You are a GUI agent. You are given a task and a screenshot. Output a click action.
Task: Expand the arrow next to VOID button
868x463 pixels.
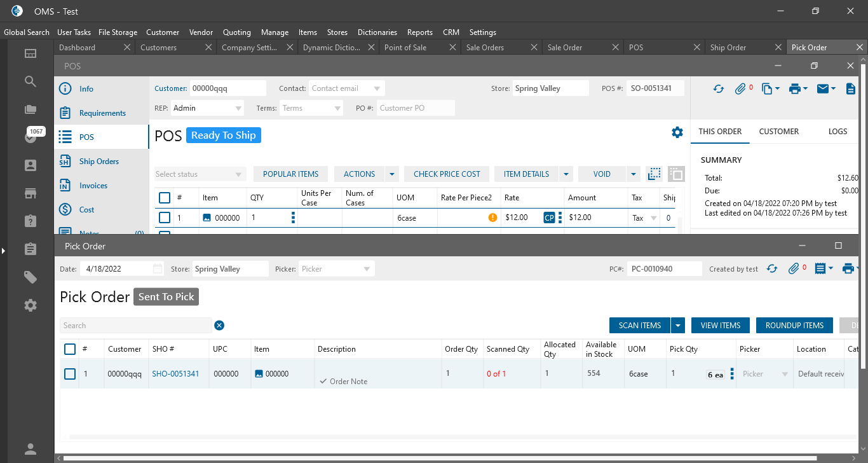633,174
